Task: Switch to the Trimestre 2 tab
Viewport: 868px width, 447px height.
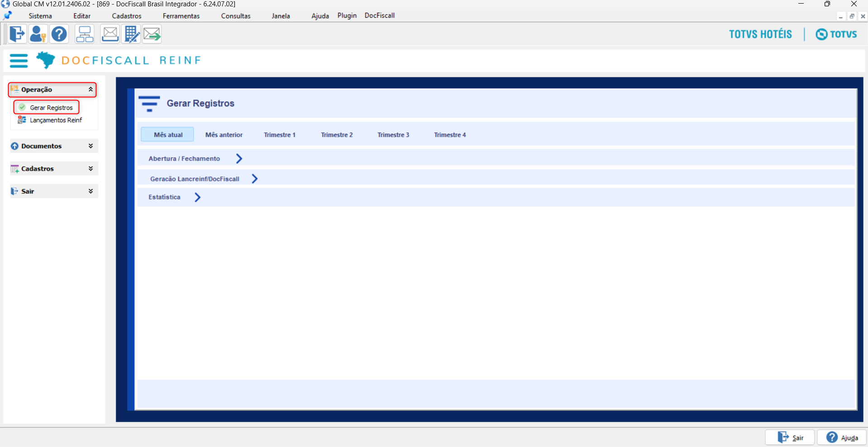Action: click(x=337, y=135)
